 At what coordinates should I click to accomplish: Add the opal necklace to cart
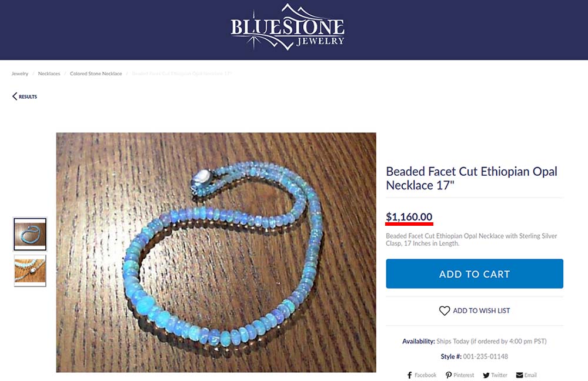point(475,274)
